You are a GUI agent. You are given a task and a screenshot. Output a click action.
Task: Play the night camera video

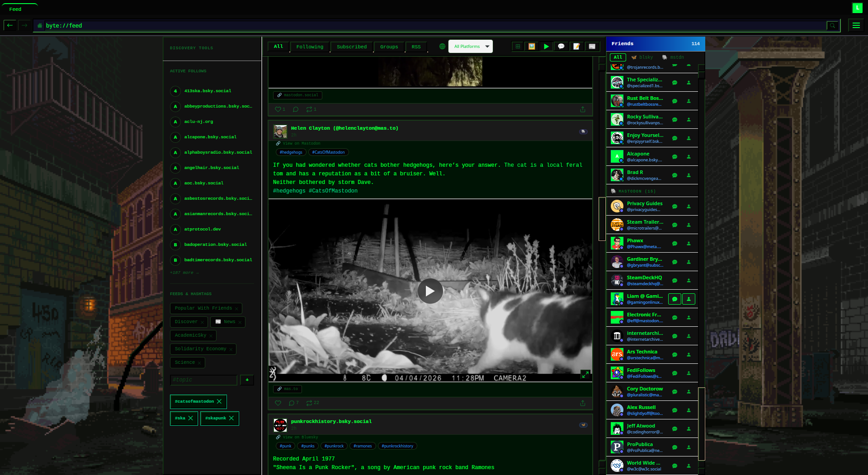(x=430, y=291)
